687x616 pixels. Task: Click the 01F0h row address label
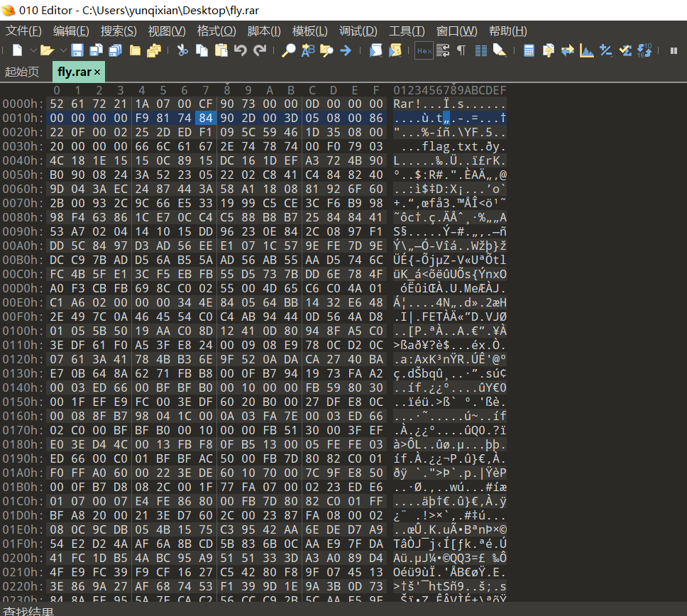22,544
